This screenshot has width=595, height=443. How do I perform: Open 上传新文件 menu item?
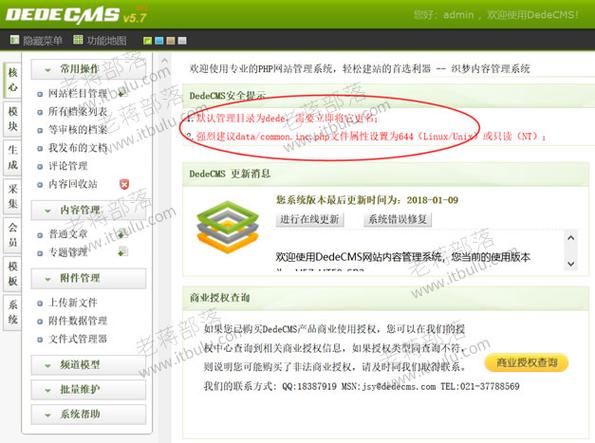(72, 303)
